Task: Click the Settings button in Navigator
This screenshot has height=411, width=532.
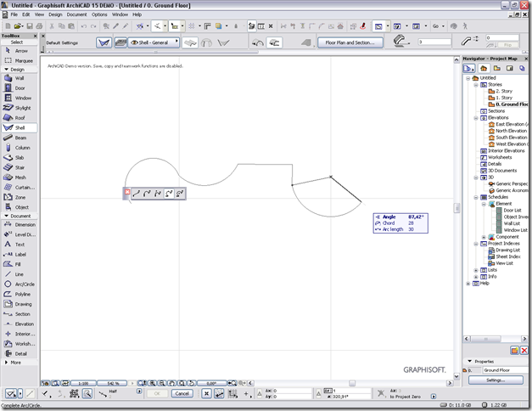Action: pyautogui.click(x=496, y=380)
